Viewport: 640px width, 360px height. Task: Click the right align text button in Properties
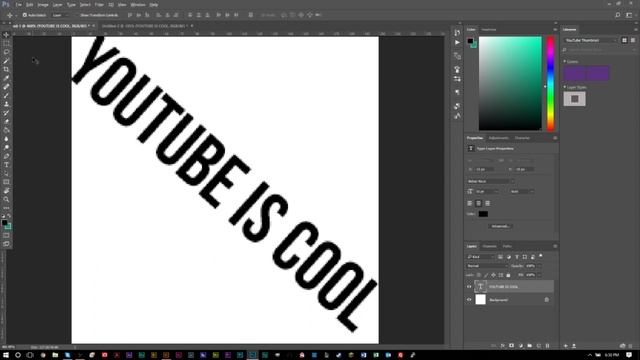click(487, 203)
